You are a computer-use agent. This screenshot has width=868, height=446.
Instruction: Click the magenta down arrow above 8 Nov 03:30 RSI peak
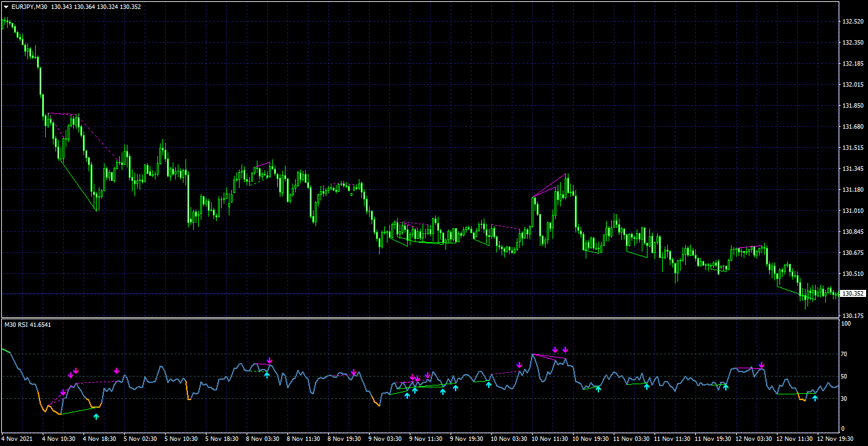click(270, 361)
